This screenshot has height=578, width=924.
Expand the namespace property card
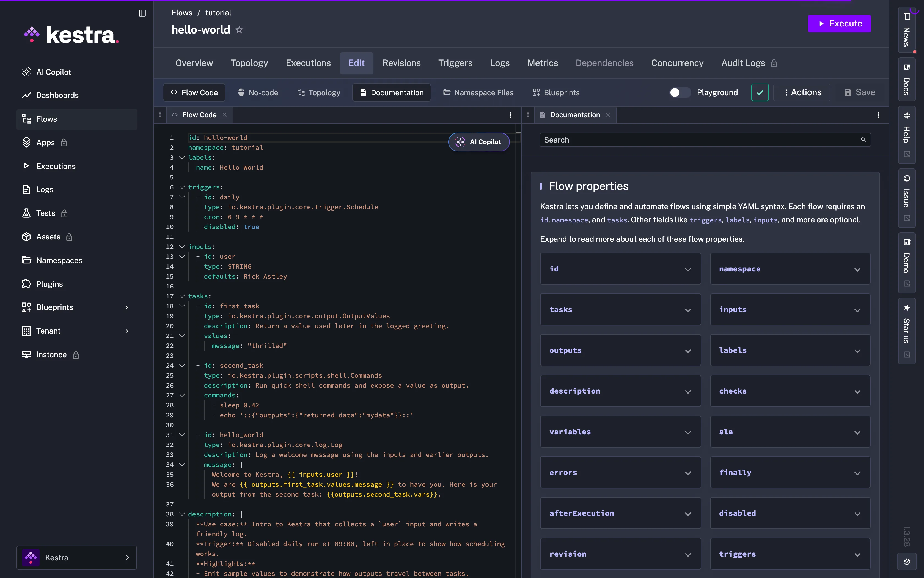pyautogui.click(x=790, y=269)
